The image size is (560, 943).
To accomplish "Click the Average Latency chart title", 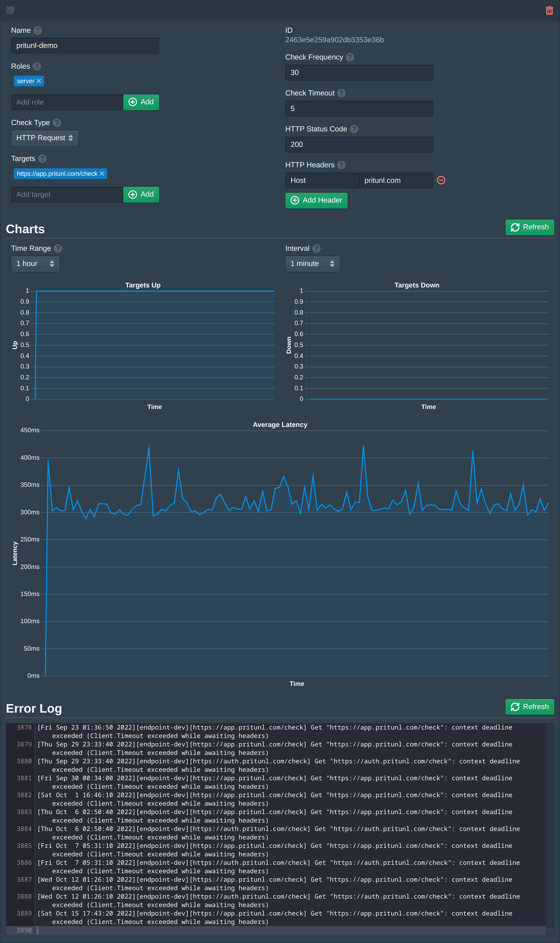I will coord(280,425).
